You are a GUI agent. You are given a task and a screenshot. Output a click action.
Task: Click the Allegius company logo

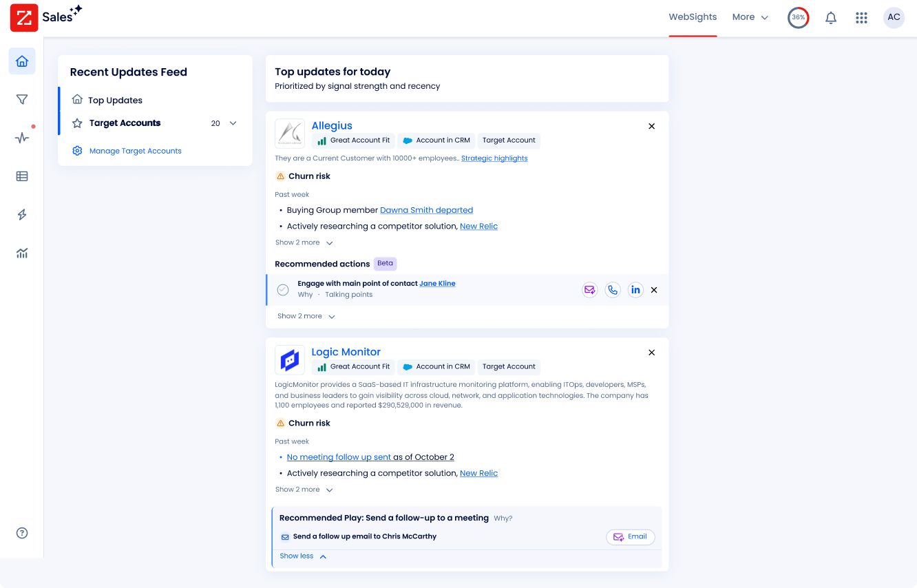pyautogui.click(x=290, y=134)
